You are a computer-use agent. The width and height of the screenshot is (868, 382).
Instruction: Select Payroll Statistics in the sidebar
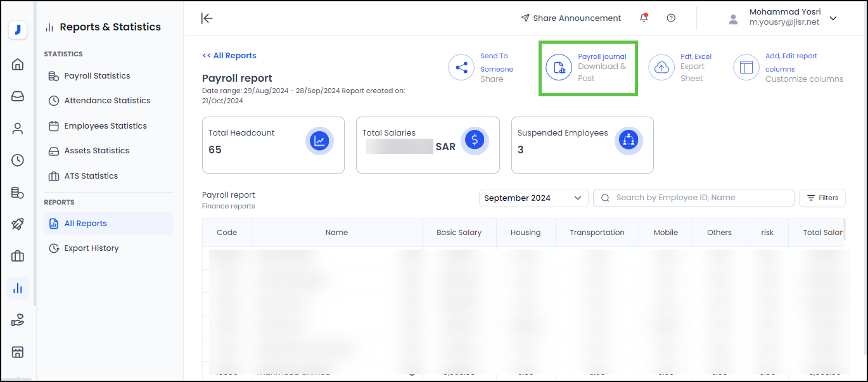click(97, 75)
